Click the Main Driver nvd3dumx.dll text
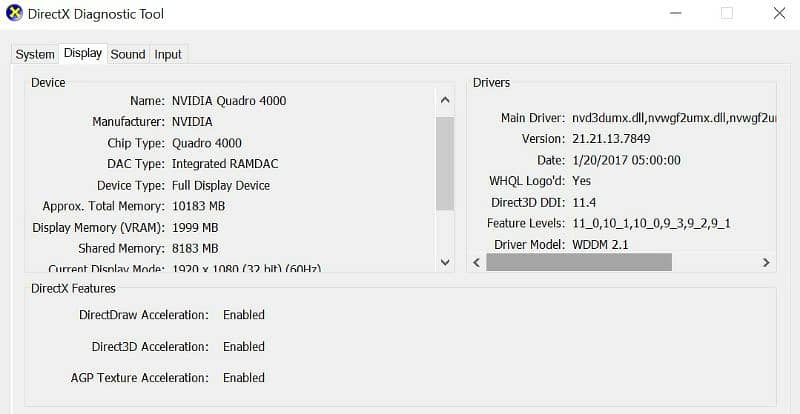 (674, 118)
